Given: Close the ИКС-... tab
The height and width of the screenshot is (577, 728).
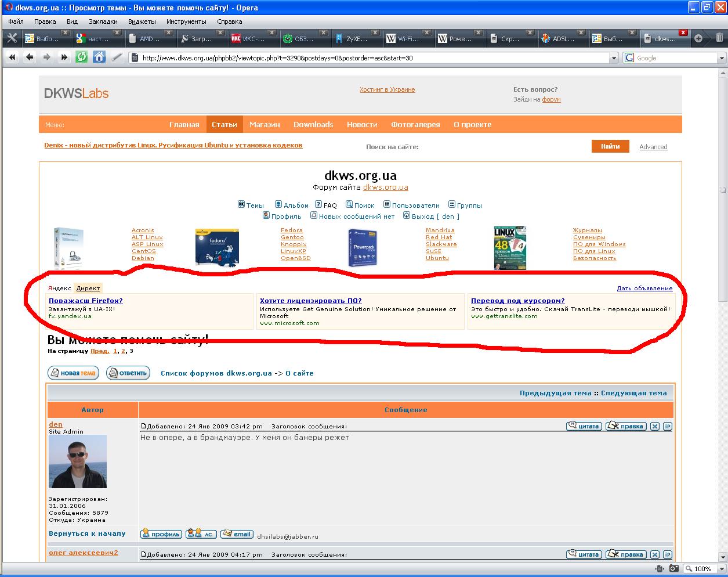Looking at the screenshot, I should coord(272,33).
